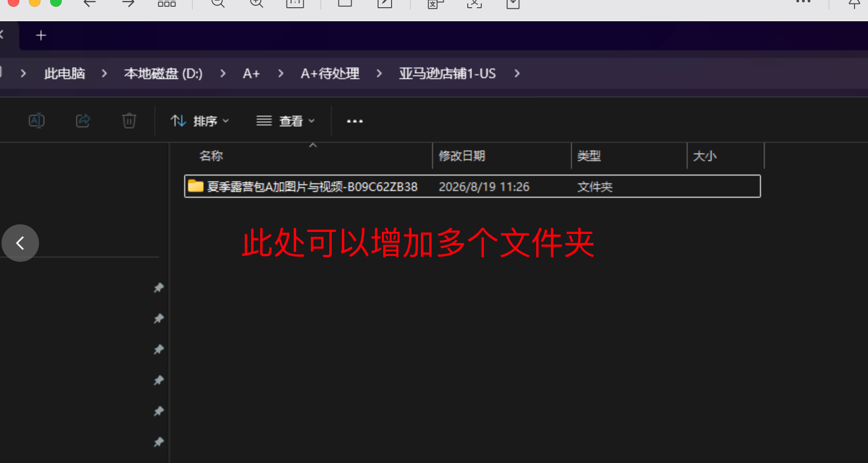Zoom in using the plus magnifier icon
The image size is (868, 463).
(x=256, y=3)
